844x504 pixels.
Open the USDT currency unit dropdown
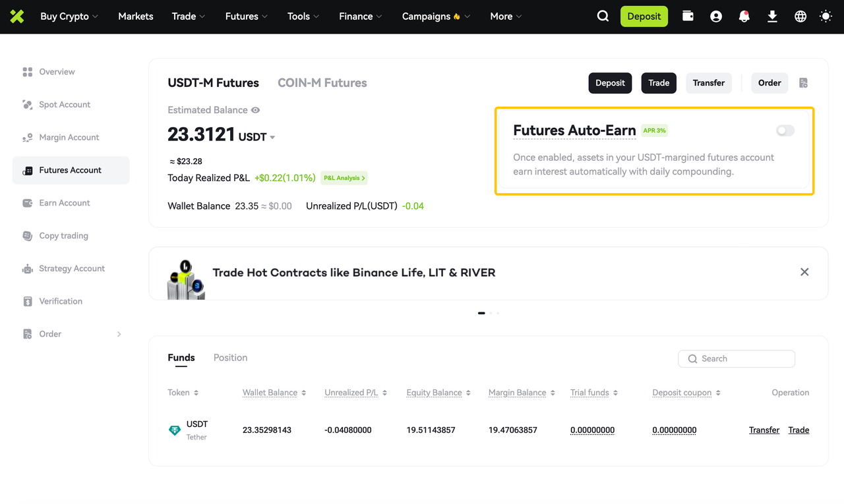[272, 138]
